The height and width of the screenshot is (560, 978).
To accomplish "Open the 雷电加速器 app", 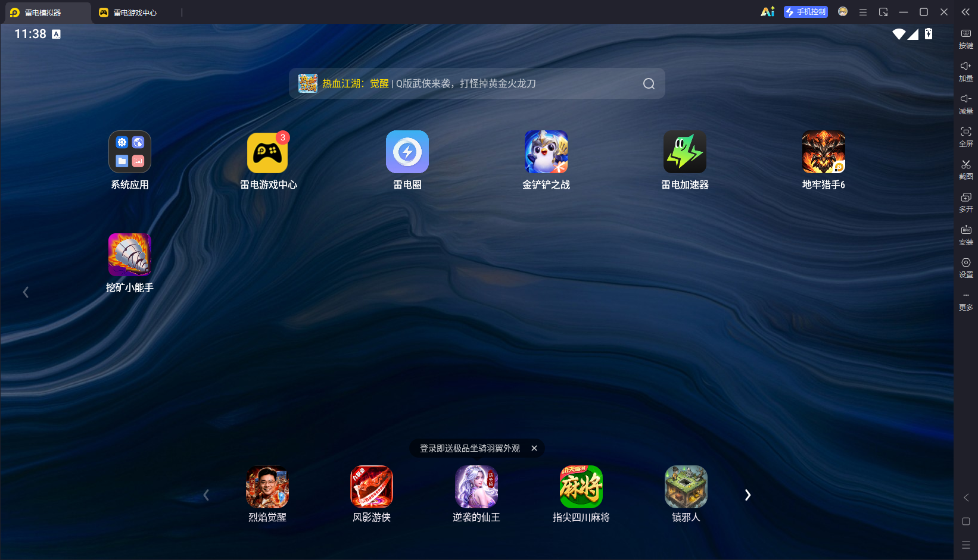I will (x=685, y=152).
